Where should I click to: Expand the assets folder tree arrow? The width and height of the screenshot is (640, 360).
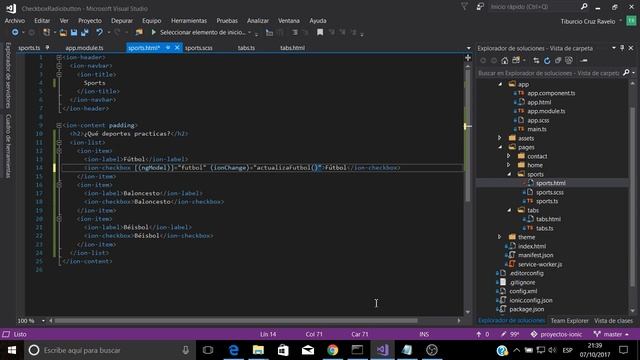point(500,138)
